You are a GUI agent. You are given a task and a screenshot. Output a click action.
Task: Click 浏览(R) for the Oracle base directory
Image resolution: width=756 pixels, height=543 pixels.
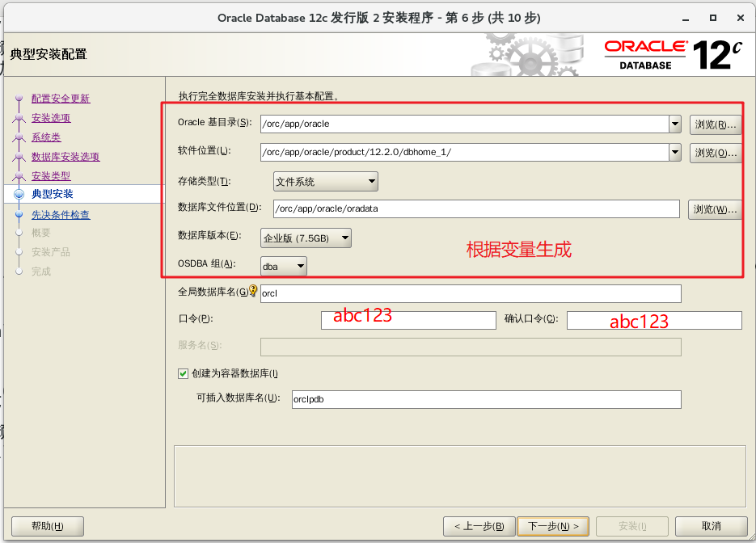tap(716, 124)
